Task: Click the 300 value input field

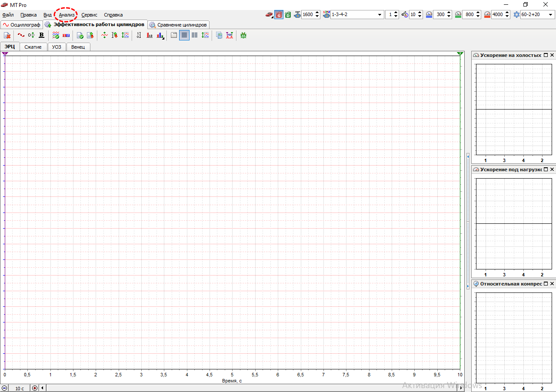Action: (x=439, y=15)
